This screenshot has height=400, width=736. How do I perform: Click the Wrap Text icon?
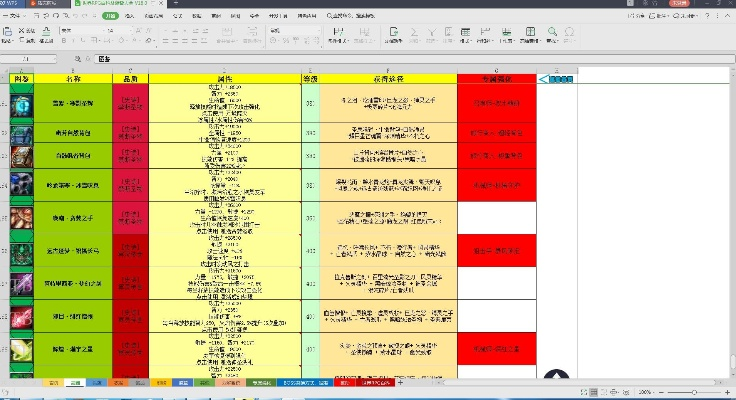(252, 32)
